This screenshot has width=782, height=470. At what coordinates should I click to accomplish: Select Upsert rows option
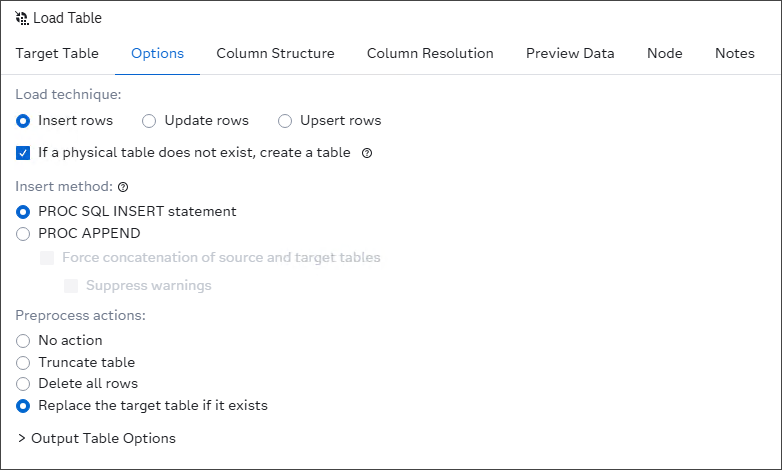point(285,121)
